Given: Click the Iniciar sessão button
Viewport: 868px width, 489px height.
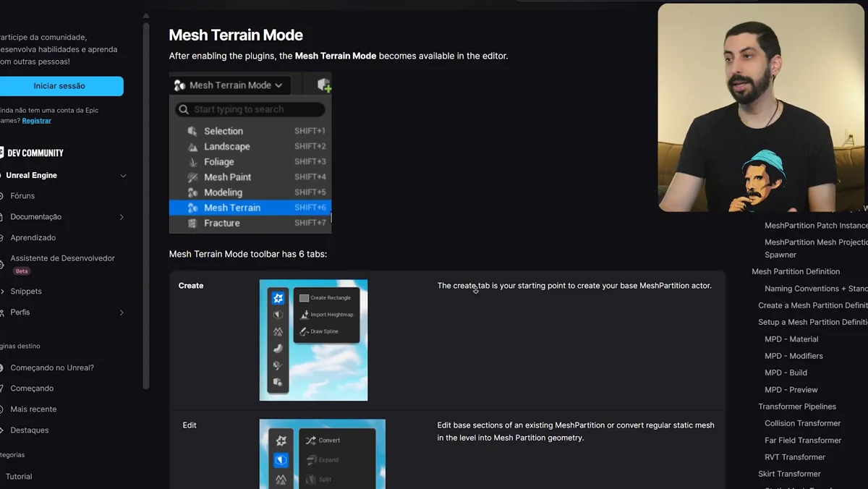Looking at the screenshot, I should pyautogui.click(x=60, y=86).
